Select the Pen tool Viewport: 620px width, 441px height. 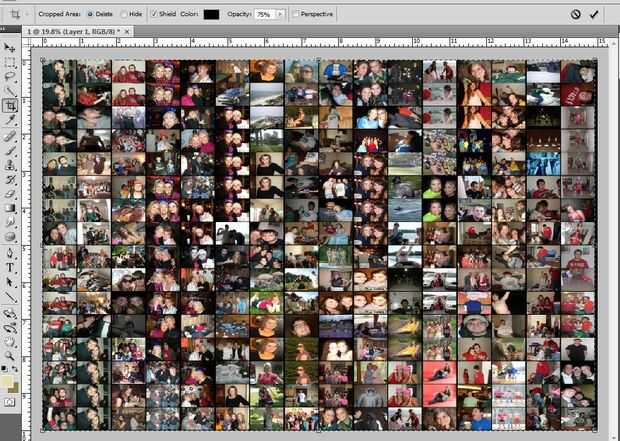click(x=9, y=253)
